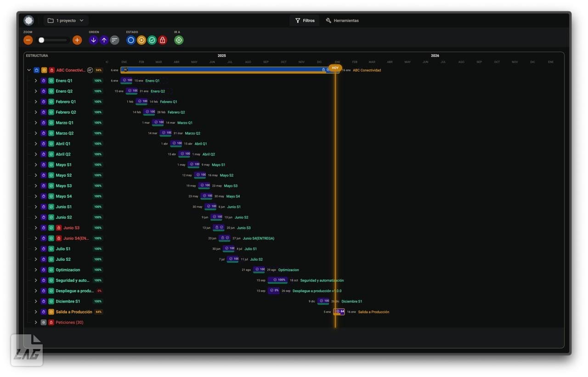Zoom out with the orange minus button
This screenshot has height=377, width=588.
(28, 40)
